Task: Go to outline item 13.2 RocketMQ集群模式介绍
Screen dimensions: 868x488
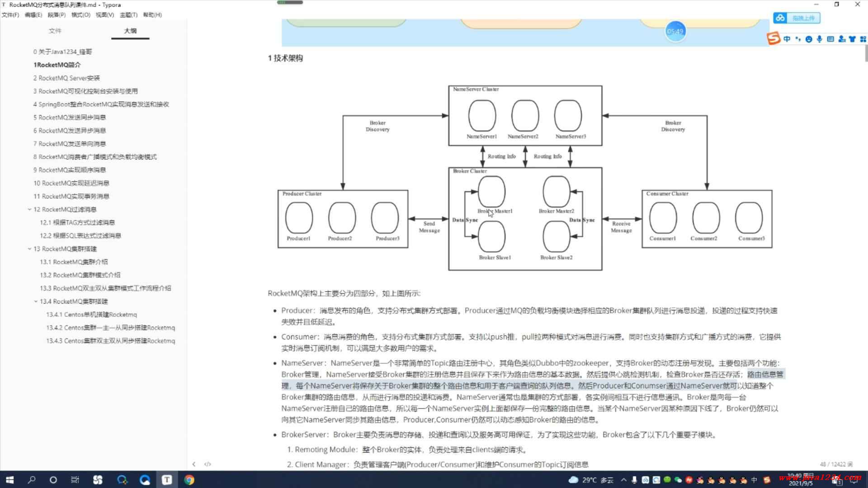Action: [x=80, y=275]
